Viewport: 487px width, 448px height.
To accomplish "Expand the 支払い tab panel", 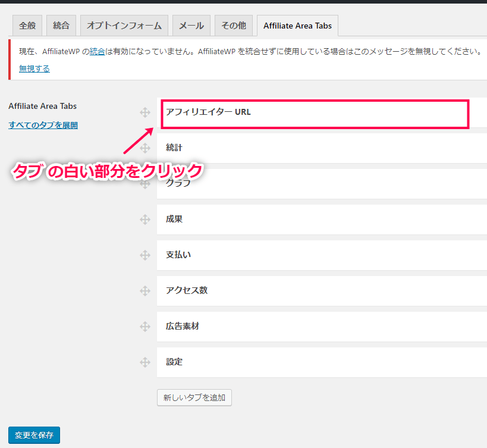I will click(x=322, y=255).
